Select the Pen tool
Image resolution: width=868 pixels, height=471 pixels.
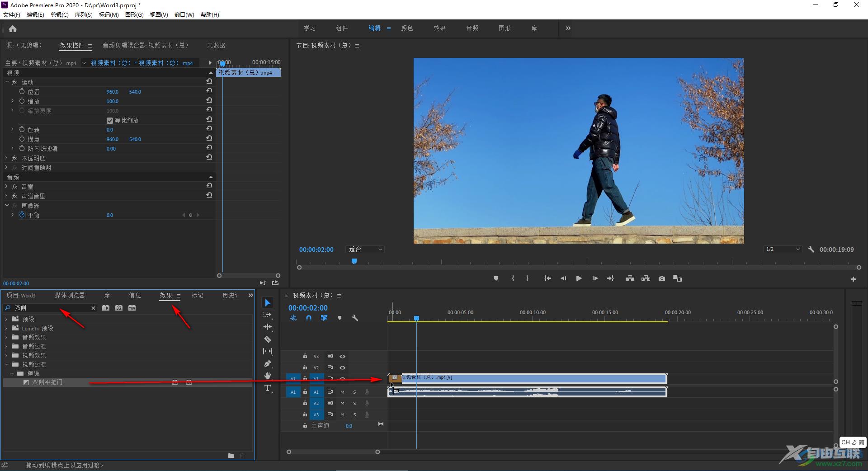coord(268,363)
